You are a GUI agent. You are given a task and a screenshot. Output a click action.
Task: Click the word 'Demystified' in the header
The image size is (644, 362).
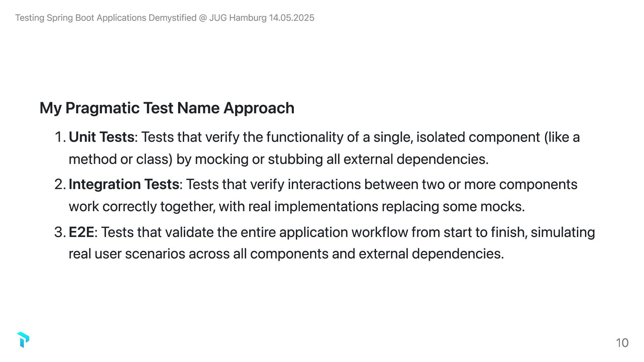coord(172,18)
